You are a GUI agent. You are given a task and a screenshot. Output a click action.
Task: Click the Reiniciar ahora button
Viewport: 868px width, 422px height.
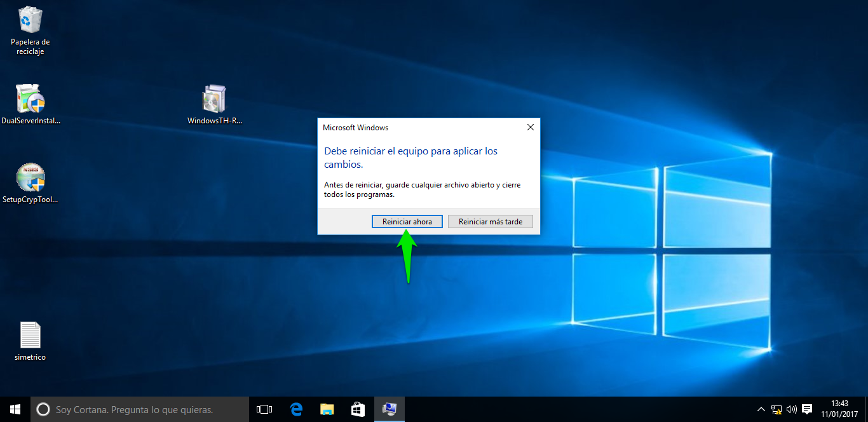pos(407,222)
